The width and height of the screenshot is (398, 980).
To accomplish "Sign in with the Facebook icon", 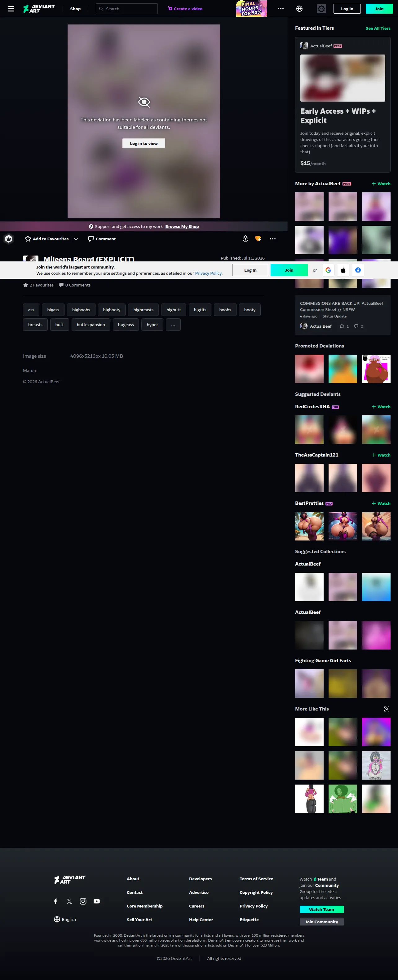I will (358, 270).
